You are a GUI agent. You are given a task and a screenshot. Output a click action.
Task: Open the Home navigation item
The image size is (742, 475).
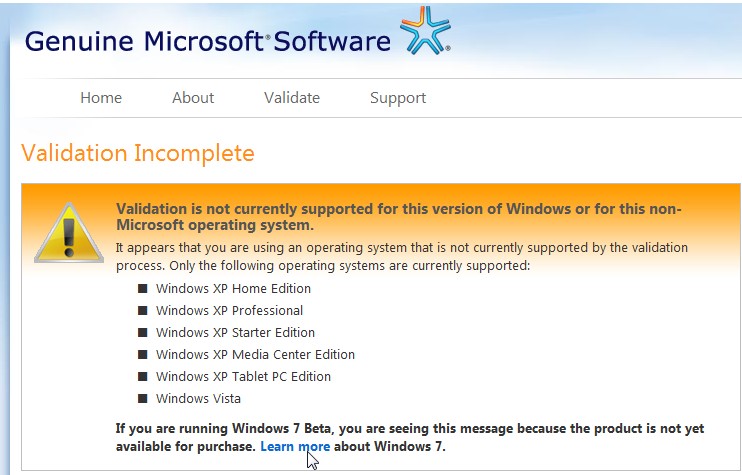pos(101,97)
